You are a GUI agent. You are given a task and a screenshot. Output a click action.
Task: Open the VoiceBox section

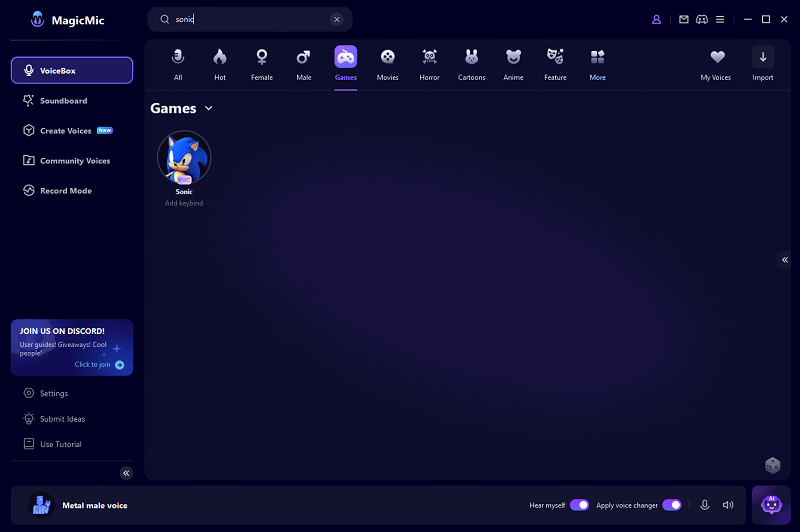[x=72, y=70]
